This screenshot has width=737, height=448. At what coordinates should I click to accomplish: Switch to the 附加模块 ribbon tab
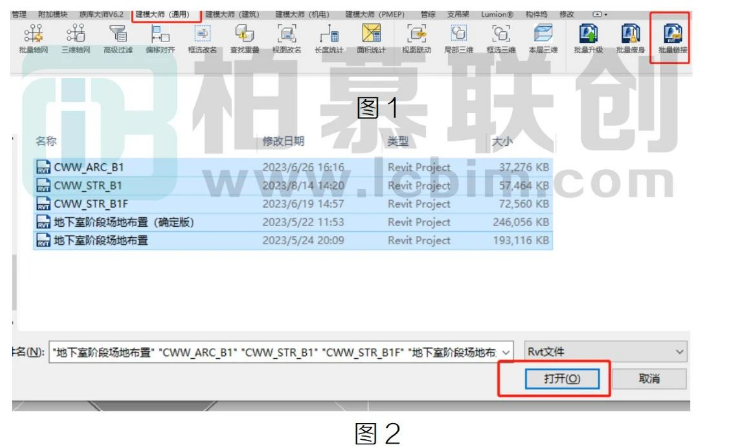(x=53, y=15)
